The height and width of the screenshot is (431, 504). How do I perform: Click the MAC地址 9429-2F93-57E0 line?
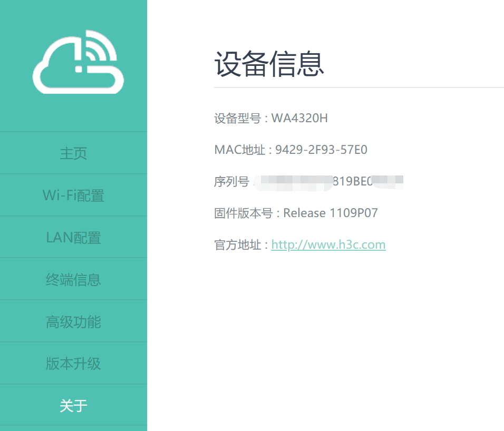290,150
